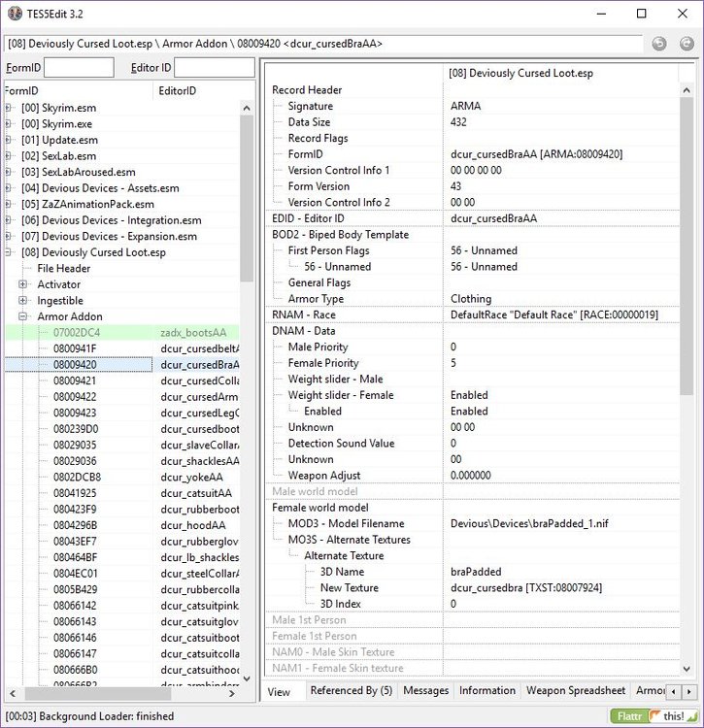Viewport: 704px width, 728px height.
Task: Switch to the View tab
Action: tap(279, 692)
